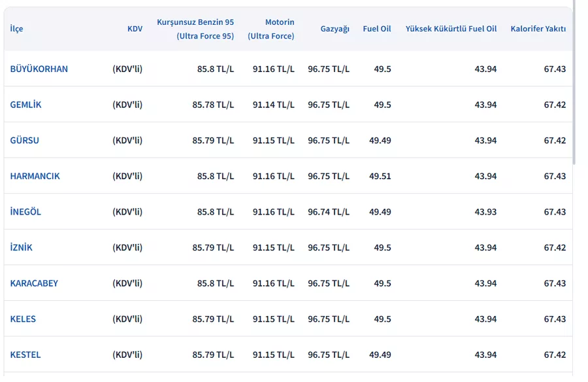Click the KARACABEY district link
588x382 pixels.
tap(34, 283)
